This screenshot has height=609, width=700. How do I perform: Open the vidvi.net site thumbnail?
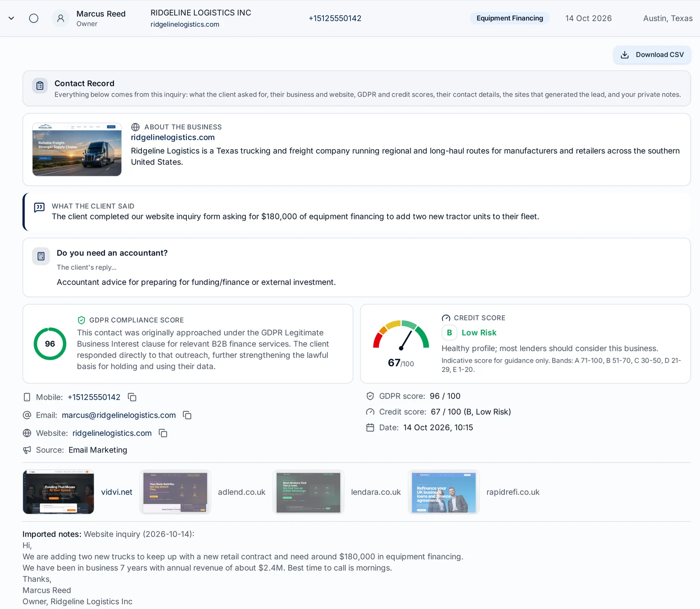point(59,492)
